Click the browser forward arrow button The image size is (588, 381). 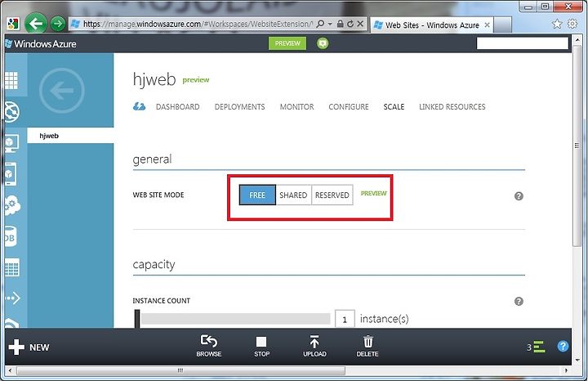pyautogui.click(x=57, y=24)
